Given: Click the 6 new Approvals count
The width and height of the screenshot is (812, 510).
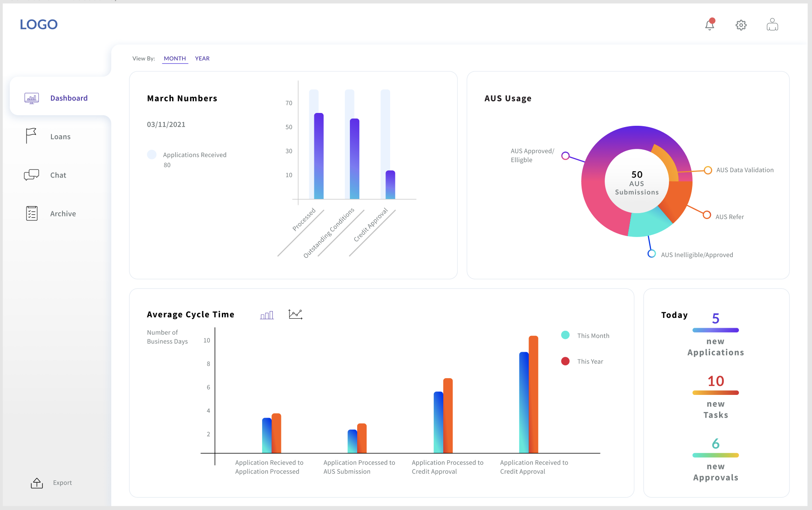Looking at the screenshot, I should coord(716,444).
